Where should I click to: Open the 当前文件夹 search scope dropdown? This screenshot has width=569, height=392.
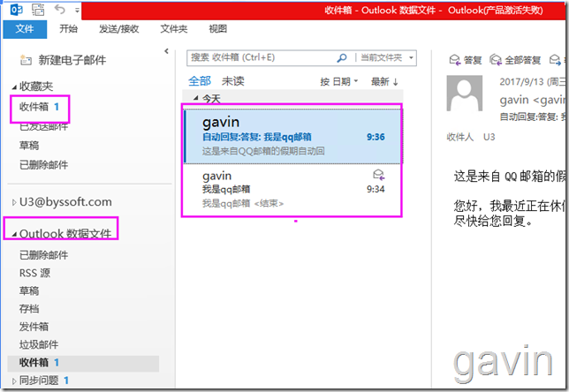click(387, 58)
